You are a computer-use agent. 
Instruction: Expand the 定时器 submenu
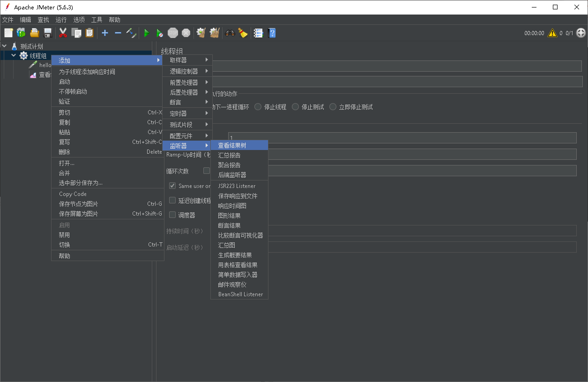(187, 113)
